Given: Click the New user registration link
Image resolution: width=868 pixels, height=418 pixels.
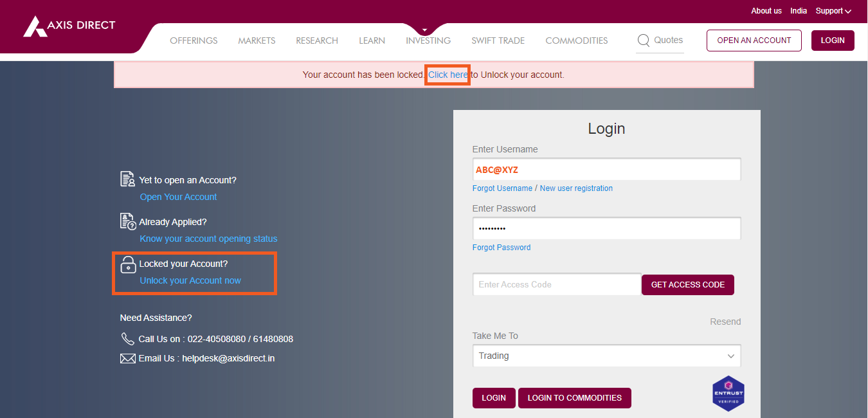Looking at the screenshot, I should click(576, 188).
